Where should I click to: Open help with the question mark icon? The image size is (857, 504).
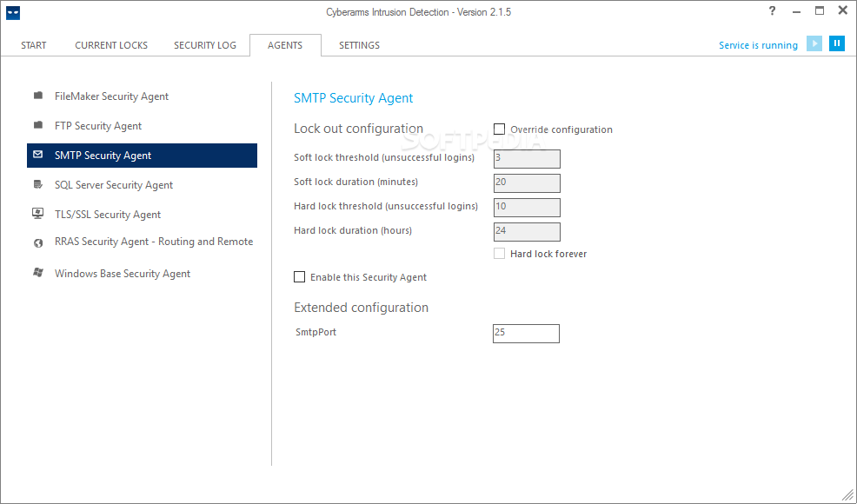(772, 11)
